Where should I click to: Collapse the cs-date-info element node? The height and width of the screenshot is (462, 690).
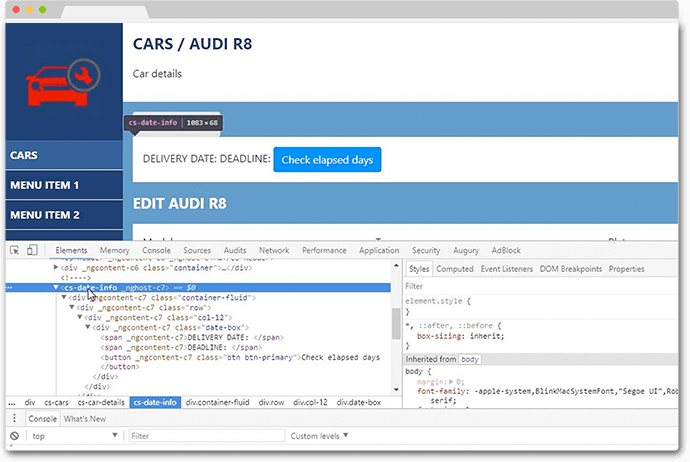pyautogui.click(x=56, y=287)
